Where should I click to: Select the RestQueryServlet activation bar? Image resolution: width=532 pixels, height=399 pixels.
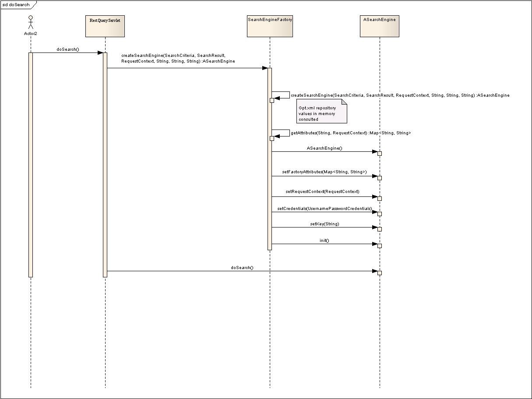coord(105,165)
